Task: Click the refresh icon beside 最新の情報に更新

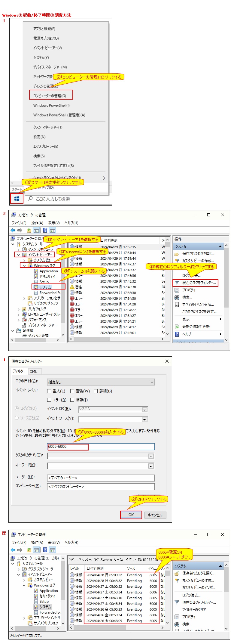Action: (177, 327)
